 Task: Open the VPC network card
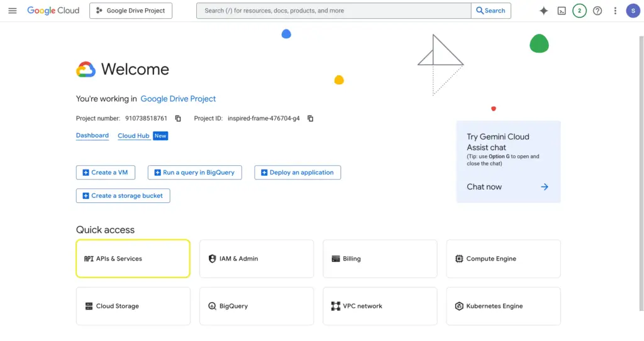click(x=380, y=306)
